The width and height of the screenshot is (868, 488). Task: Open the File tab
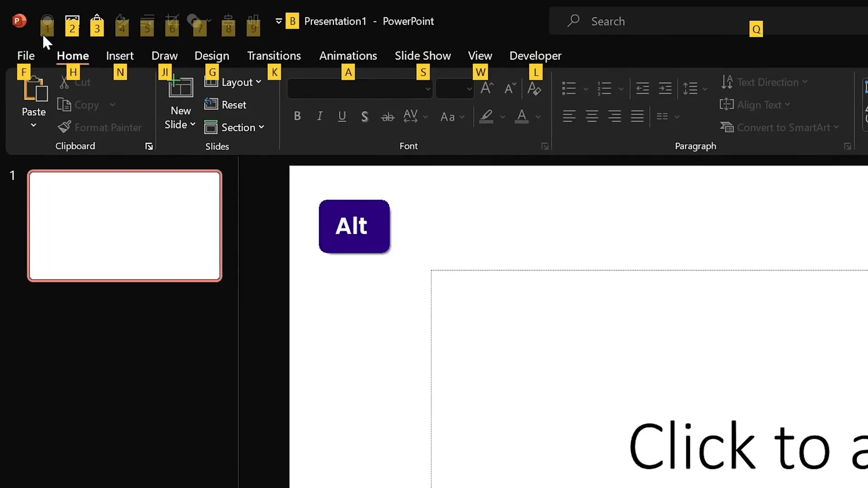26,56
